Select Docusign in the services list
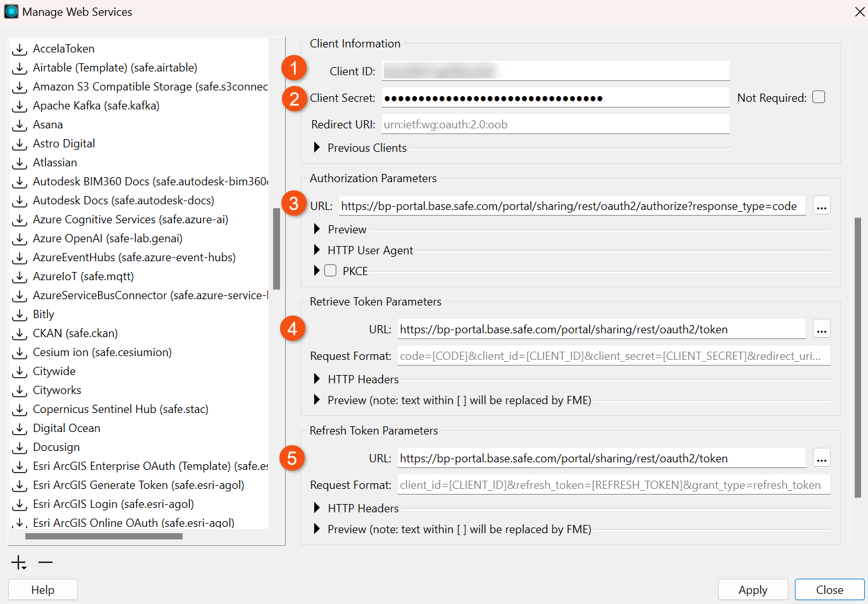The height and width of the screenshot is (604, 868). coord(56,447)
